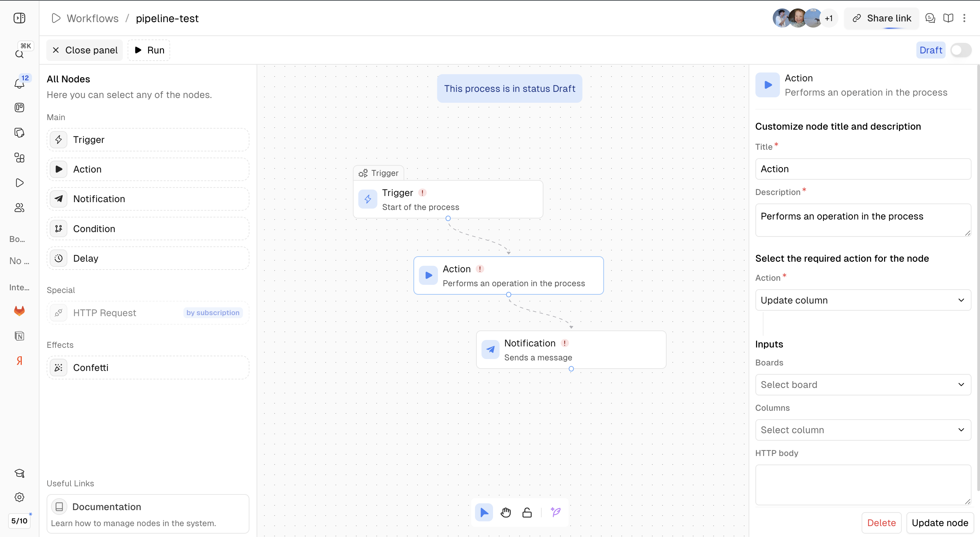The height and width of the screenshot is (537, 980).
Task: Click the Update node button
Action: click(x=940, y=523)
